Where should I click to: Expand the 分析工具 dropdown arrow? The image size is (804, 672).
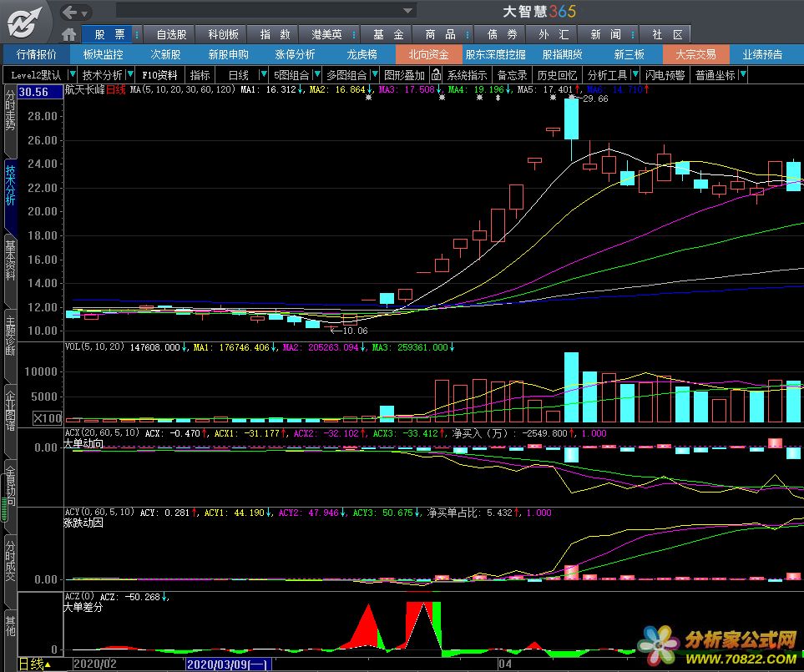tap(635, 75)
